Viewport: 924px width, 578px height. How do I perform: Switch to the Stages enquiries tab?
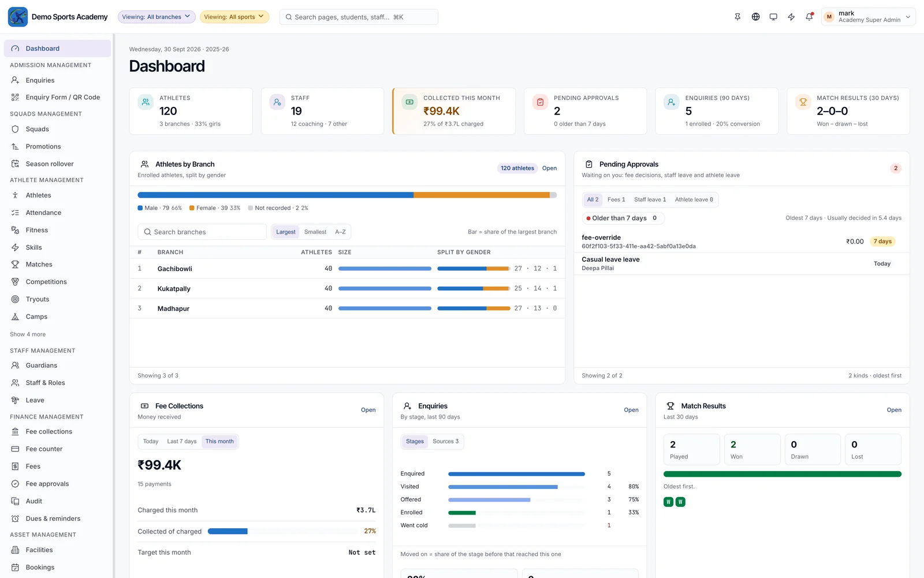(415, 442)
